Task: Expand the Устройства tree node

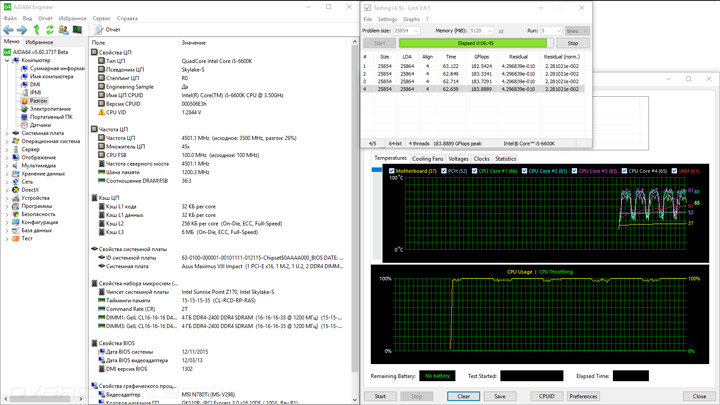Action: pyautogui.click(x=7, y=198)
